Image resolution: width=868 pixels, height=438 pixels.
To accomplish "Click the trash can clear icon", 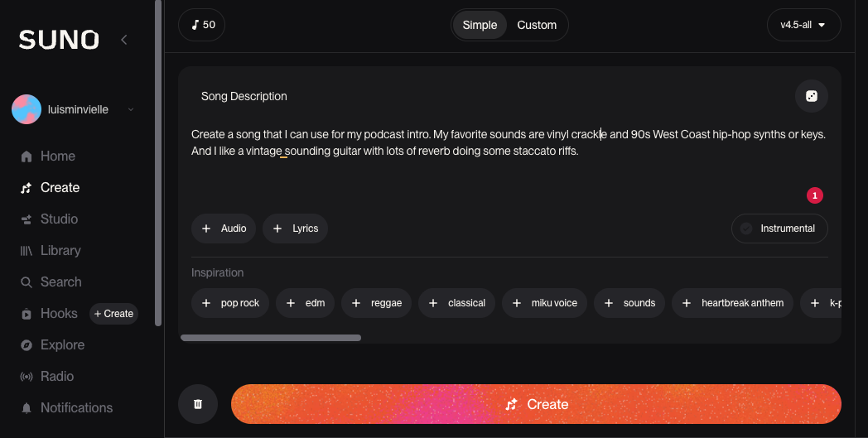I will tap(198, 404).
